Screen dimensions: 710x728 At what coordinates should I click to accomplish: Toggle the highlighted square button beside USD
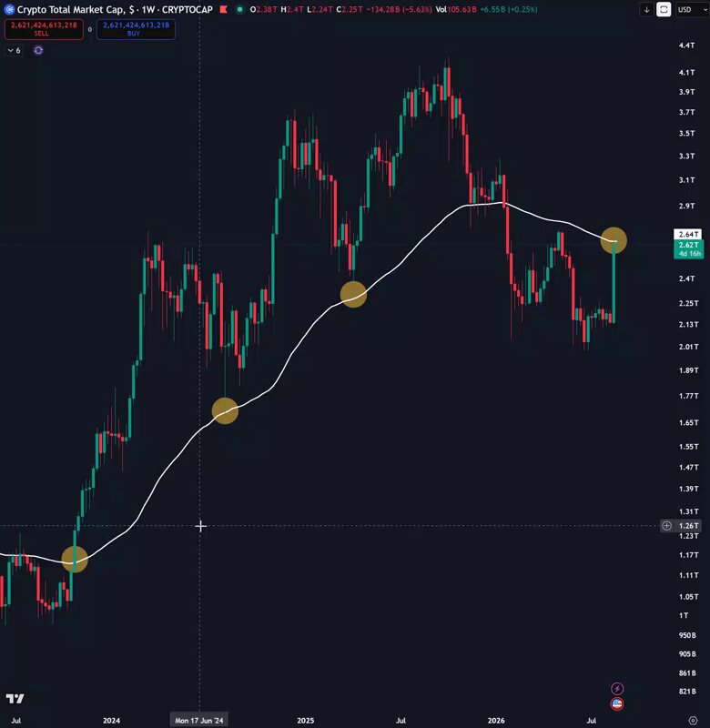point(664,9)
